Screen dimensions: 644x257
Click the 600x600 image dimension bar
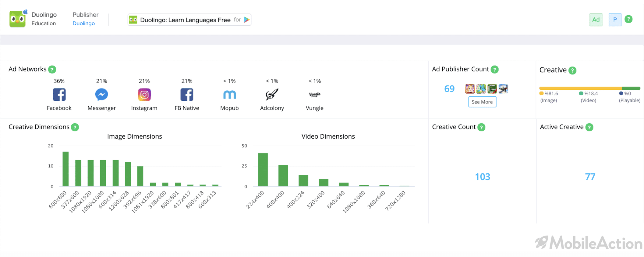click(65, 169)
